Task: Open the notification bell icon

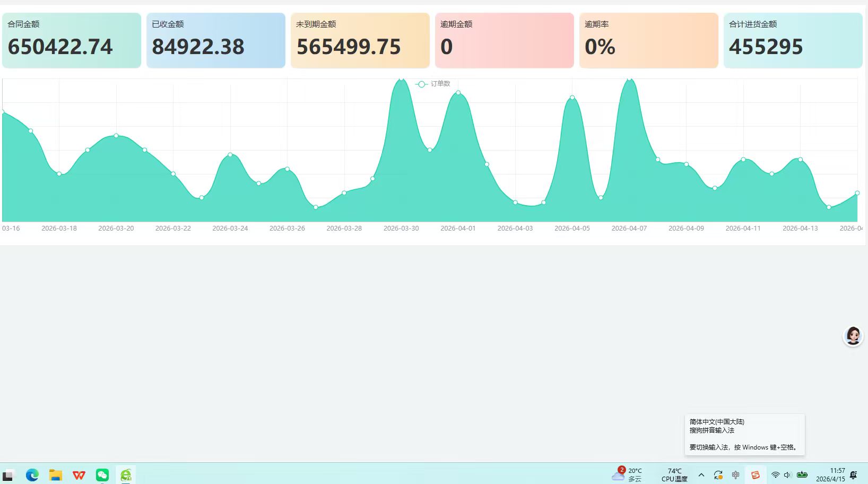Action: click(853, 475)
